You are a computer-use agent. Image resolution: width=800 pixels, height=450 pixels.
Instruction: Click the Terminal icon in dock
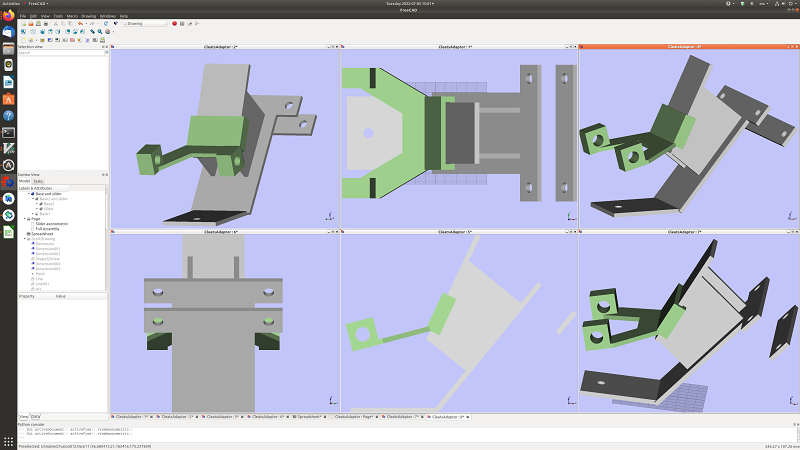pos(7,131)
